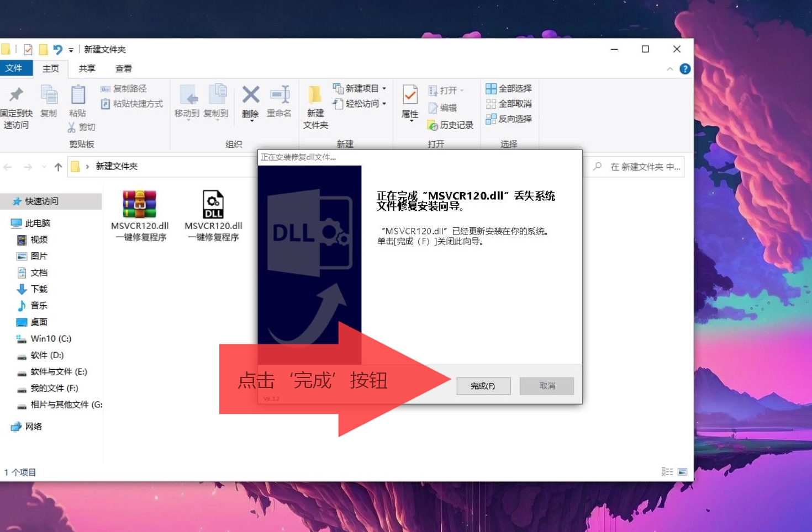Click the blue help question mark icon
The image size is (812, 532).
pos(685,69)
